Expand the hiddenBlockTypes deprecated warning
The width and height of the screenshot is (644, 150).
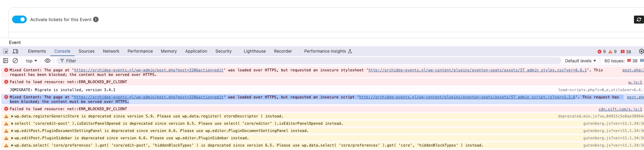[x=12, y=145]
